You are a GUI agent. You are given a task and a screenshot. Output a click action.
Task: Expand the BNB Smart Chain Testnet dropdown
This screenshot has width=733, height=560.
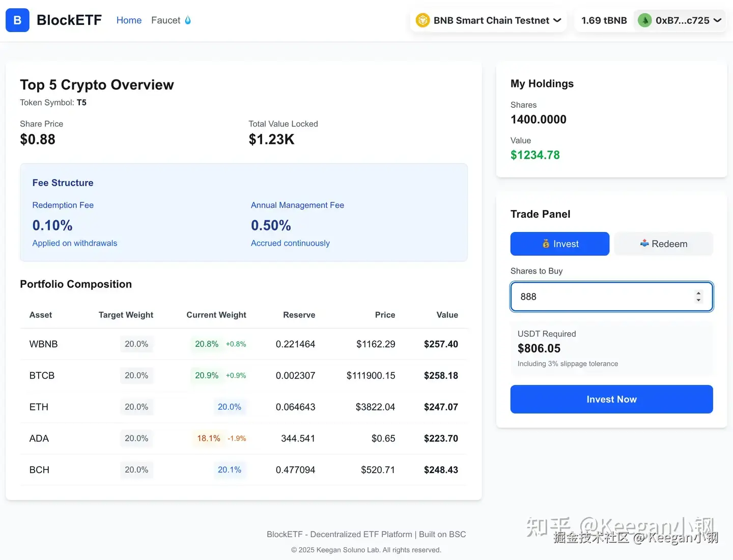[489, 20]
